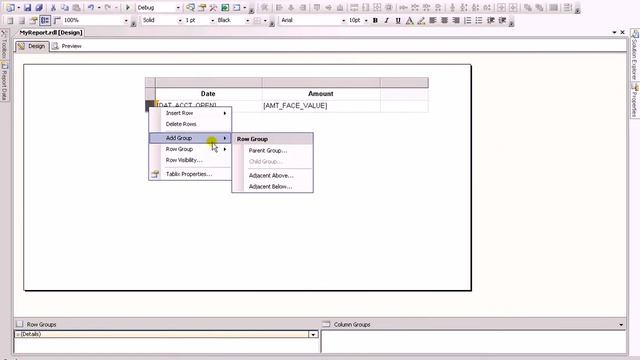The height and width of the screenshot is (360, 640).
Task: Switch to the Design tab
Action: (32, 46)
